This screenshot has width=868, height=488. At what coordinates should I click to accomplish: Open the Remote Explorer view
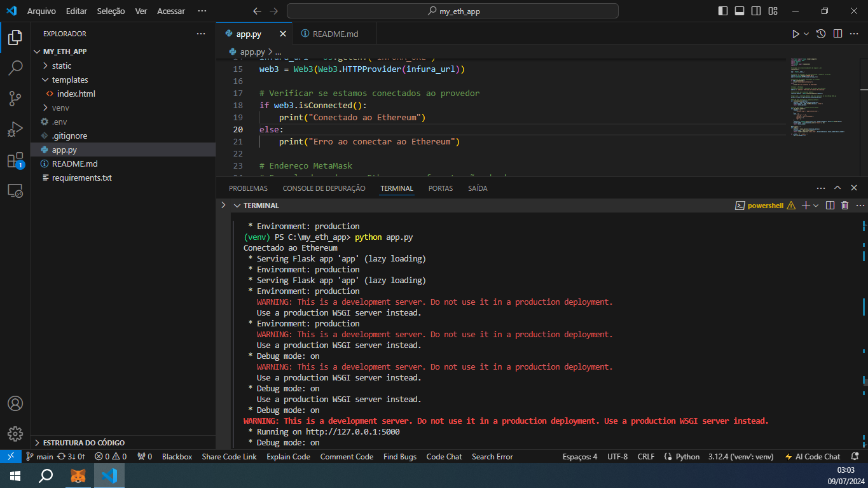(15, 190)
